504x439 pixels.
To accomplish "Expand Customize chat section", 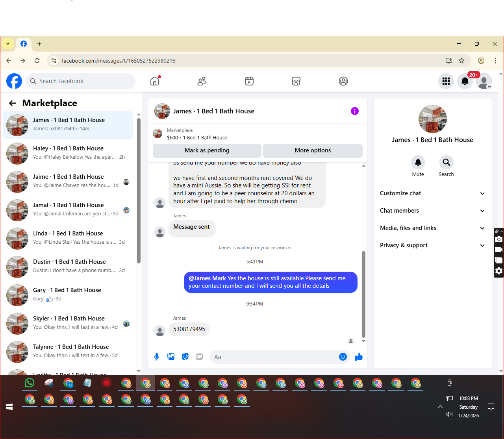I will click(x=432, y=193).
